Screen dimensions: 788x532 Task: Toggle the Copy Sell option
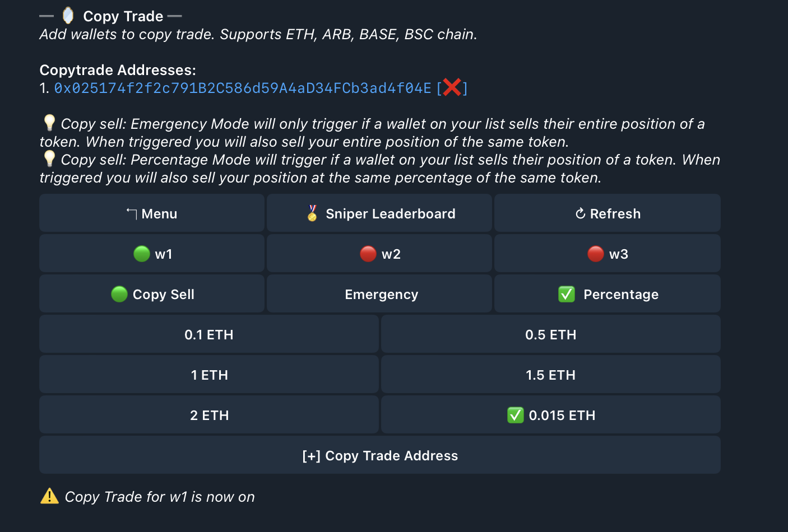pos(152,294)
